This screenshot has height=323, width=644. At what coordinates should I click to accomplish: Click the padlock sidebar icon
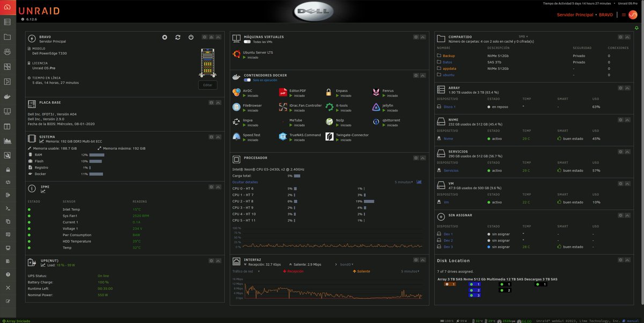(8, 169)
